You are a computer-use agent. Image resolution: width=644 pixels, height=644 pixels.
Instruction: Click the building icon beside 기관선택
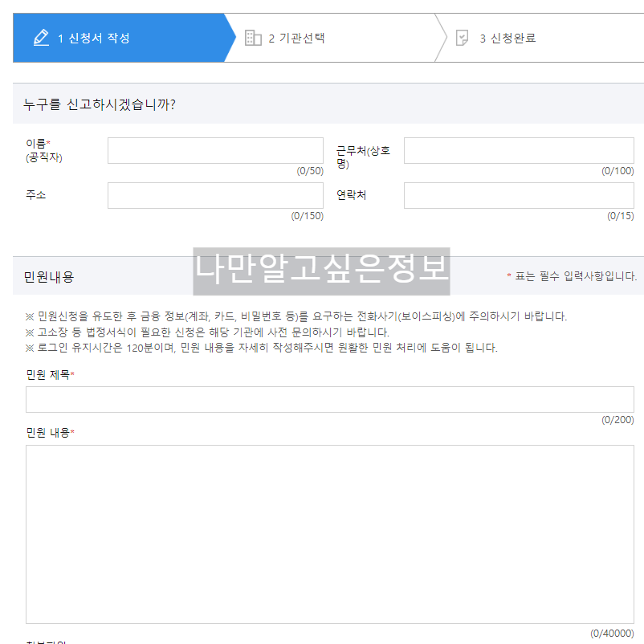point(254,37)
